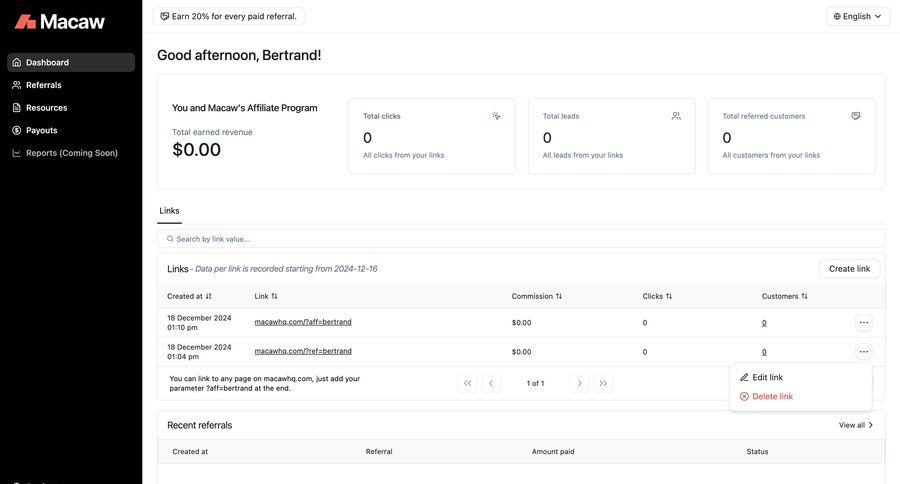The width and height of the screenshot is (900, 484).
Task: Sort by the Customers column
Action: (785, 296)
